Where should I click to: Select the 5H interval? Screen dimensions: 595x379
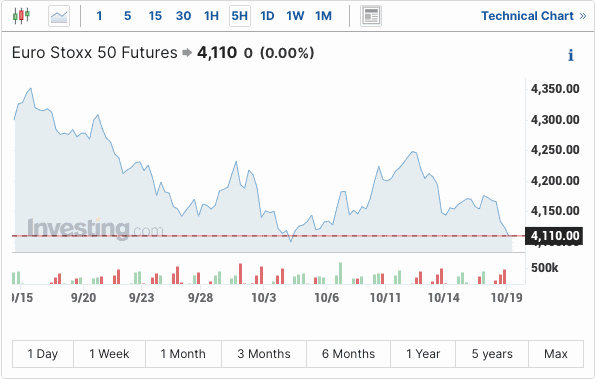coord(240,16)
